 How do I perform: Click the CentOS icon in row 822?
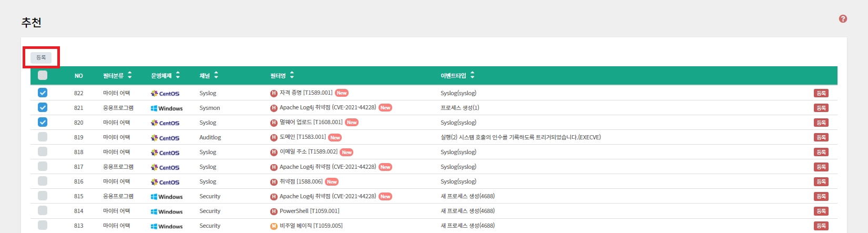coord(154,94)
